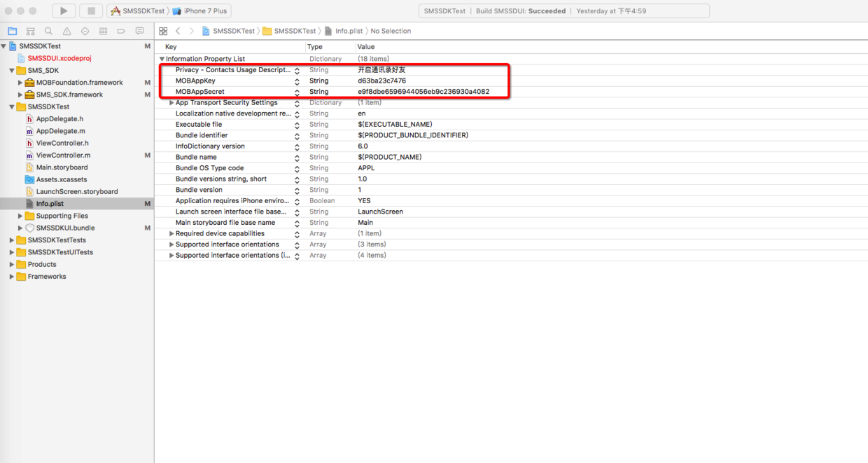Image resolution: width=868 pixels, height=463 pixels.
Task: Expand the Supporting Files group
Action: click(20, 216)
